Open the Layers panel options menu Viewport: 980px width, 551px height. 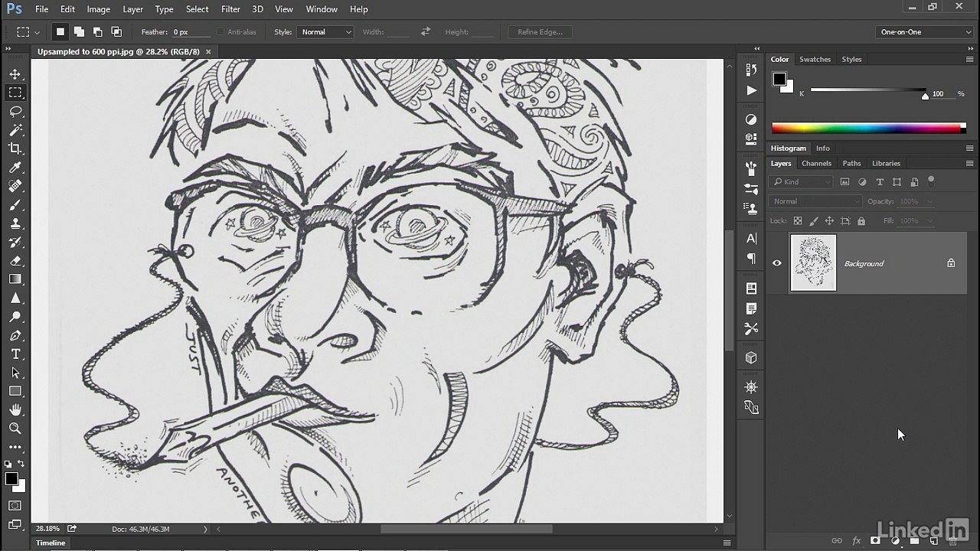coord(969,163)
